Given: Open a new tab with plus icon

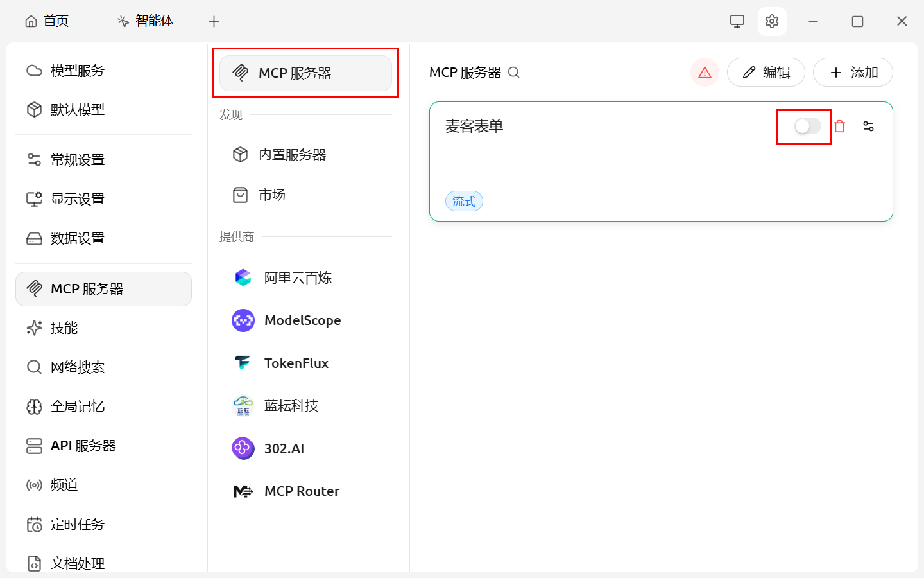Looking at the screenshot, I should [x=214, y=21].
